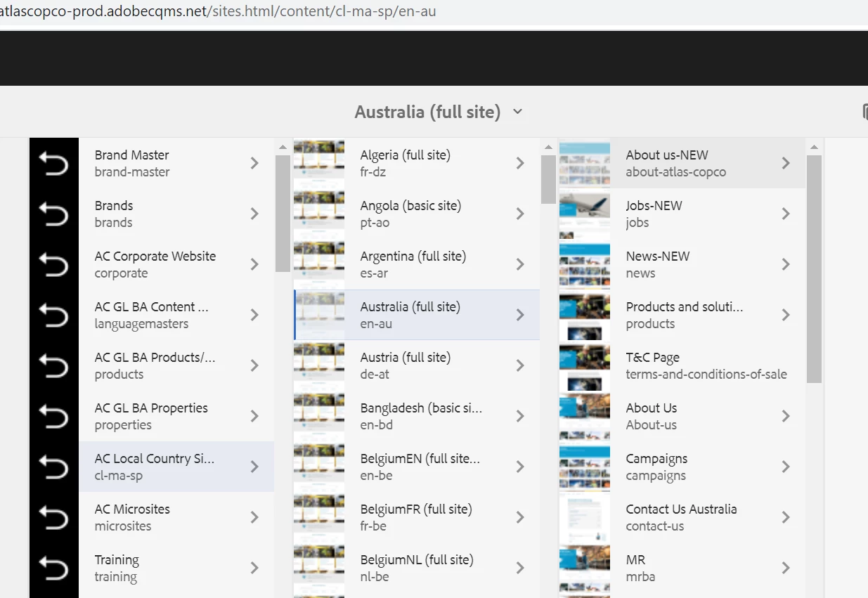This screenshot has height=598, width=868.
Task: Select the Campaigns page thumbnail
Action: (x=585, y=467)
